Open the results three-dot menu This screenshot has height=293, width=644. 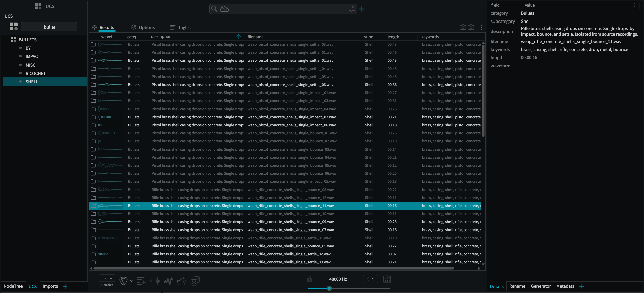tap(481, 27)
